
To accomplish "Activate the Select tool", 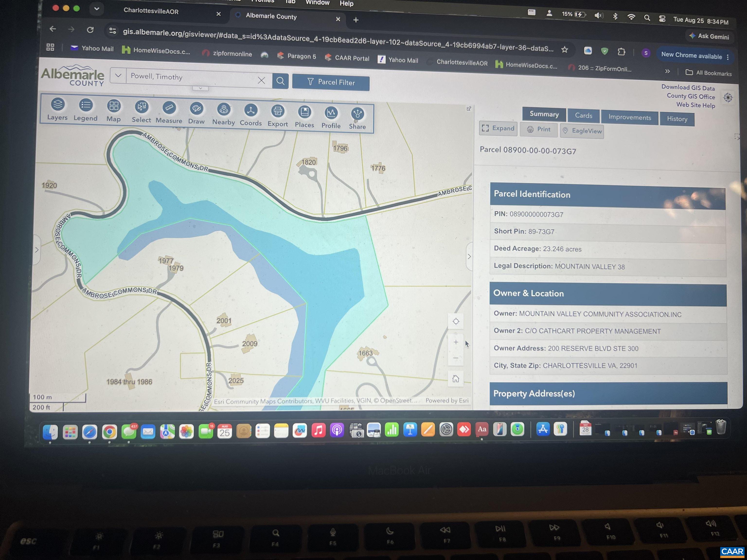I will pos(141,112).
